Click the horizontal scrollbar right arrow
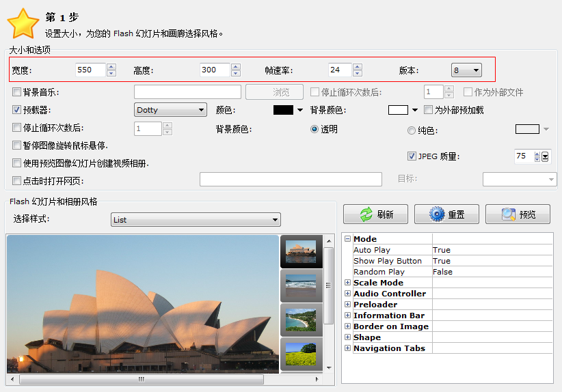 pyautogui.click(x=317, y=379)
